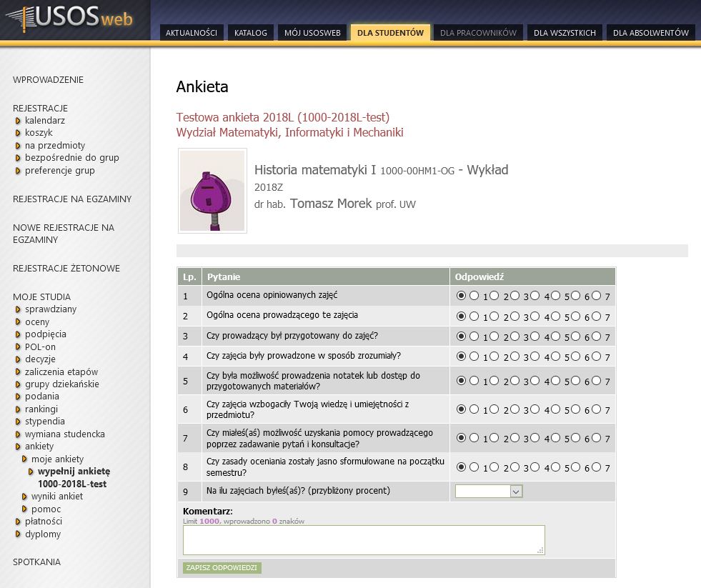Screen dimensions: 701x588
Task: Click arrow bullet beside 'wyniki ankiet'
Action: (x=24, y=497)
